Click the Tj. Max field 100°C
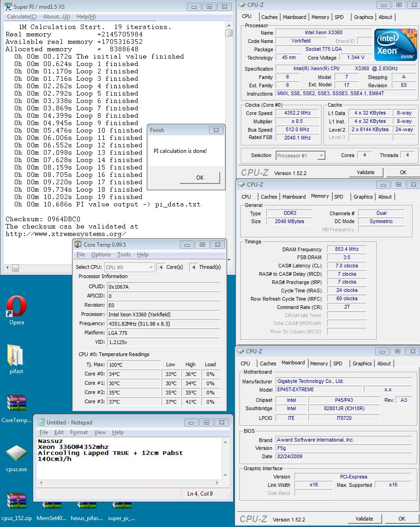 (134, 365)
